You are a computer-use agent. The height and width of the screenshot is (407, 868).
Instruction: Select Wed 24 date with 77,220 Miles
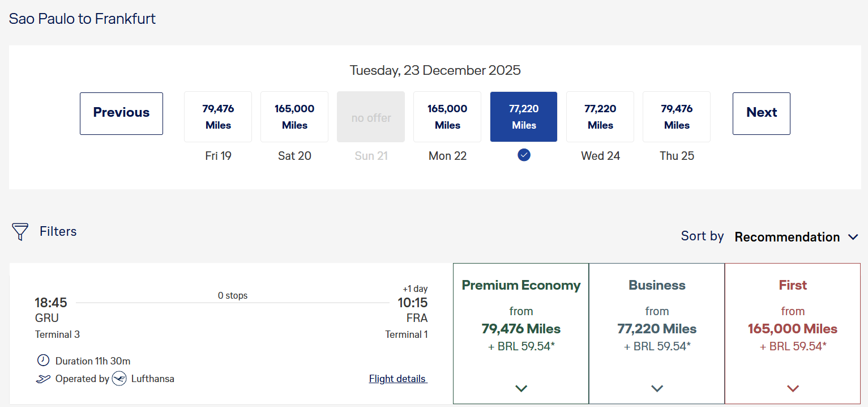[x=600, y=117]
